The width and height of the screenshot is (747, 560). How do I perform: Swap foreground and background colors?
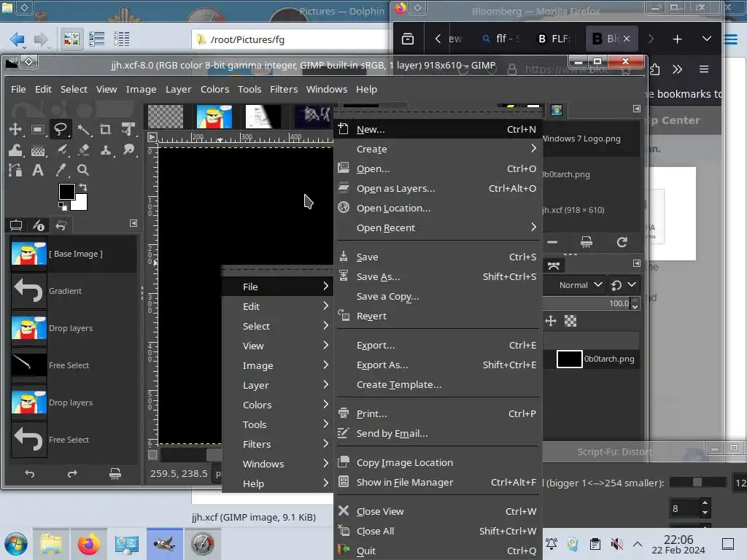pyautogui.click(x=83, y=187)
